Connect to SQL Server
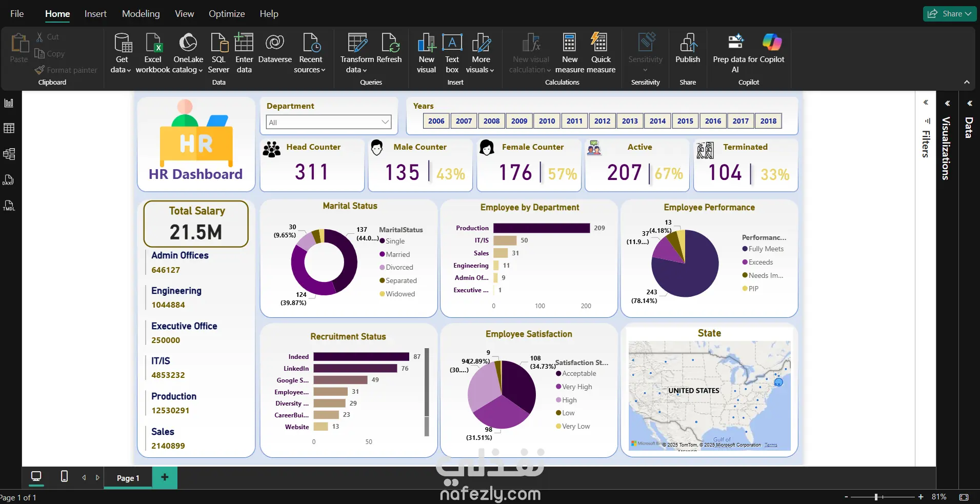This screenshot has height=504, width=980. (x=218, y=53)
